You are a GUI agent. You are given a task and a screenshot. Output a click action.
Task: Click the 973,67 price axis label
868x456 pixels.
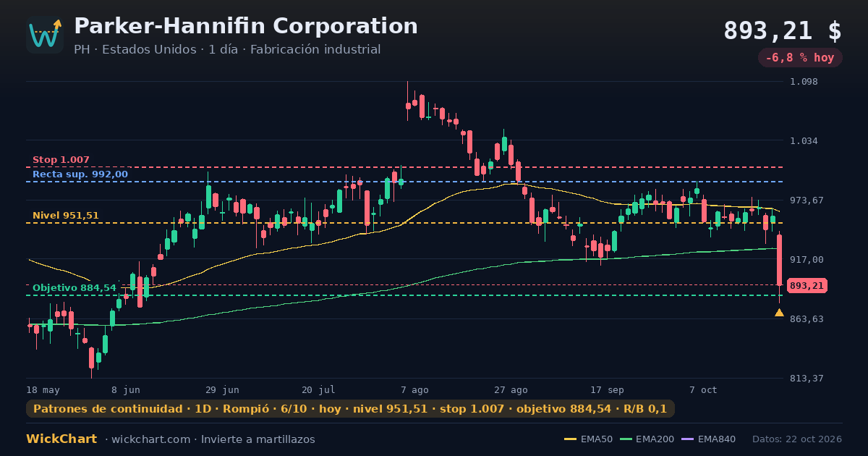point(807,200)
